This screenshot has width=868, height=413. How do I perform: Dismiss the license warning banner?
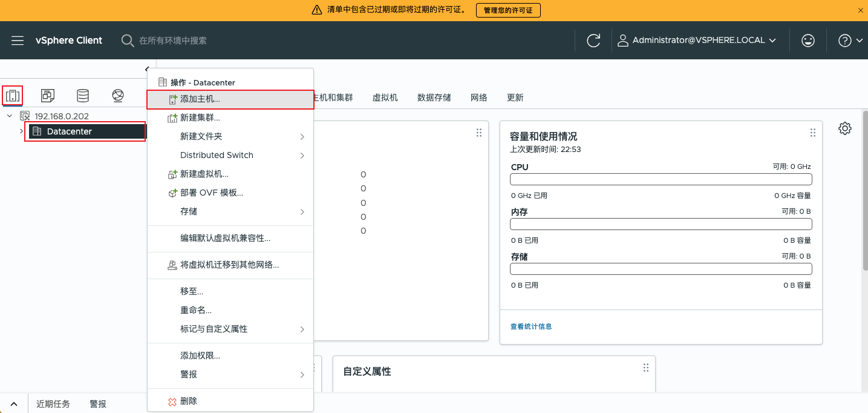pyautogui.click(x=861, y=10)
